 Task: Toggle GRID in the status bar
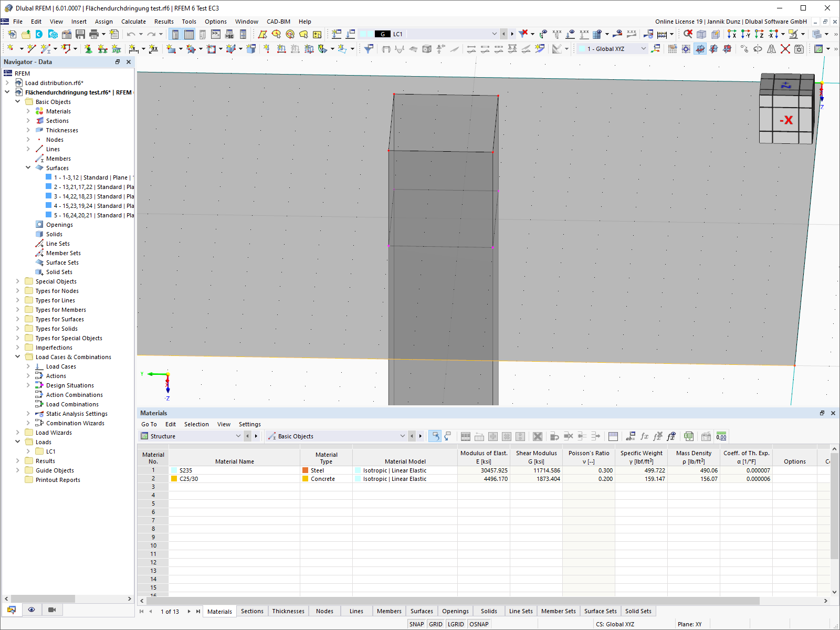[x=435, y=624]
